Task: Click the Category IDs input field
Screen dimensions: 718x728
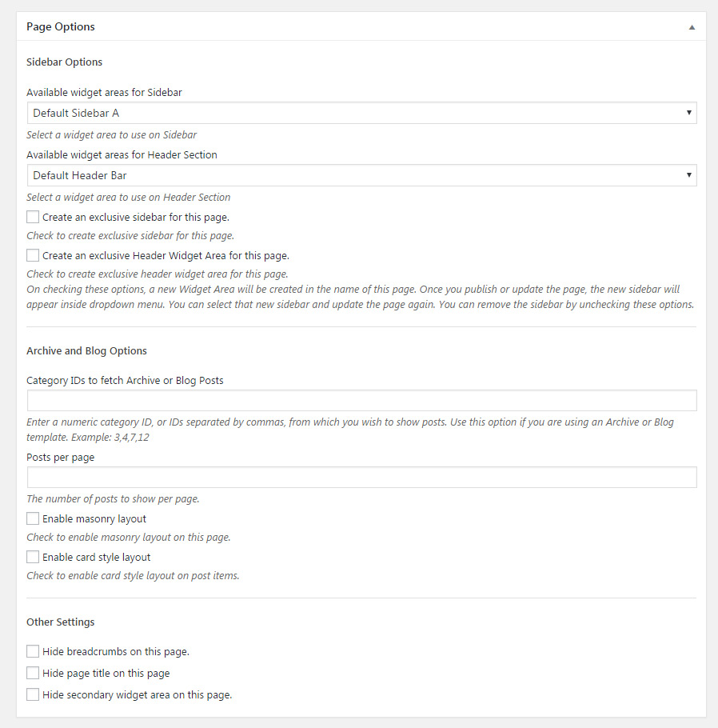Action: point(361,401)
